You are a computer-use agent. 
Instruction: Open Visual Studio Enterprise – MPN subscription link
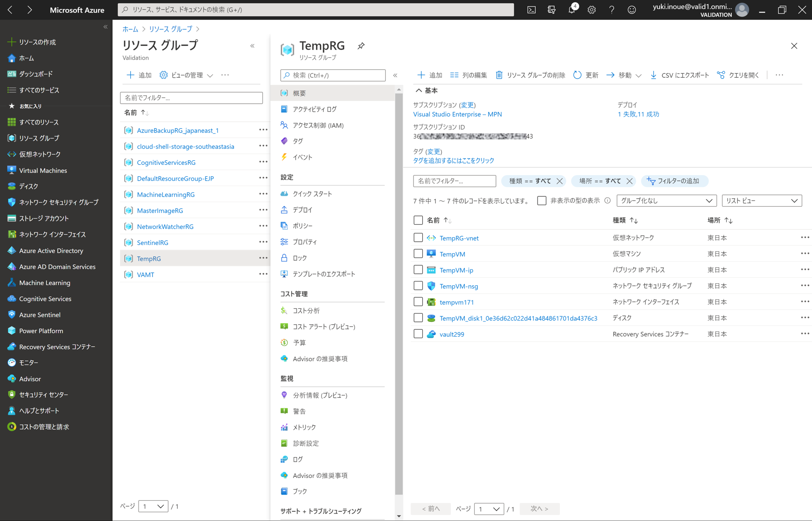tap(457, 114)
